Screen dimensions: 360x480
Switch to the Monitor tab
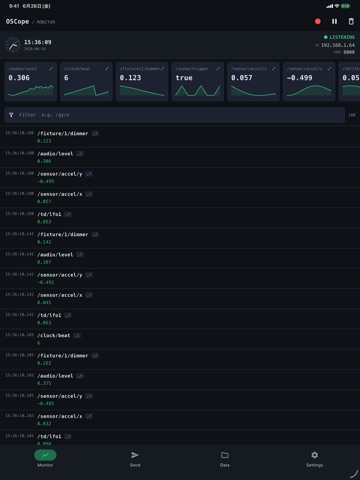pyautogui.click(x=45, y=458)
